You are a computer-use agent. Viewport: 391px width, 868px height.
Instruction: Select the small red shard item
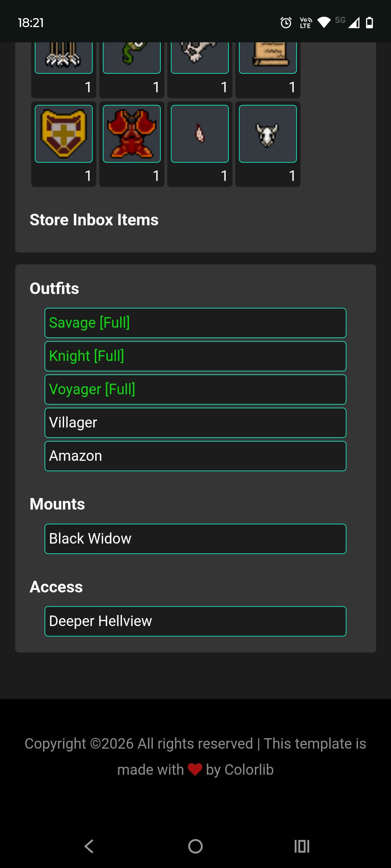(x=200, y=134)
